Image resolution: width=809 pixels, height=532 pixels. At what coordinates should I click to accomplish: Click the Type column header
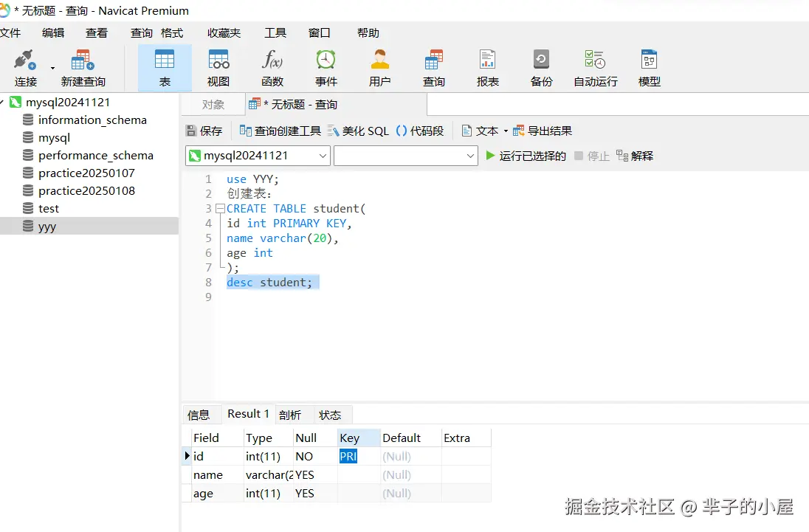[268, 438]
